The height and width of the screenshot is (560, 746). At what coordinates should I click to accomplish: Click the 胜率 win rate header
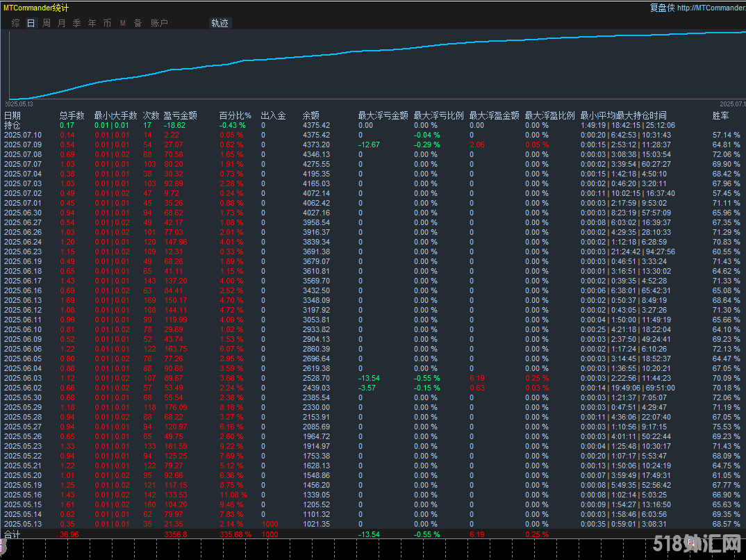click(720, 115)
